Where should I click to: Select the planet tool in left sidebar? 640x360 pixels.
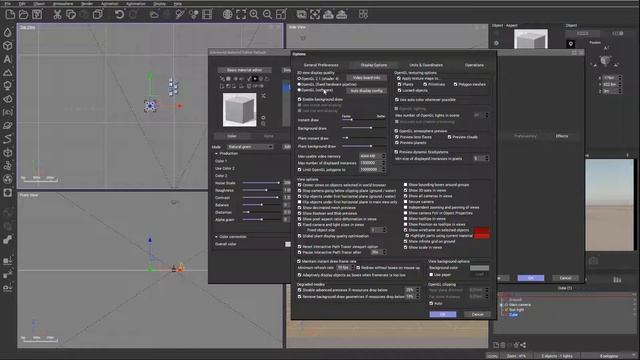[7, 126]
